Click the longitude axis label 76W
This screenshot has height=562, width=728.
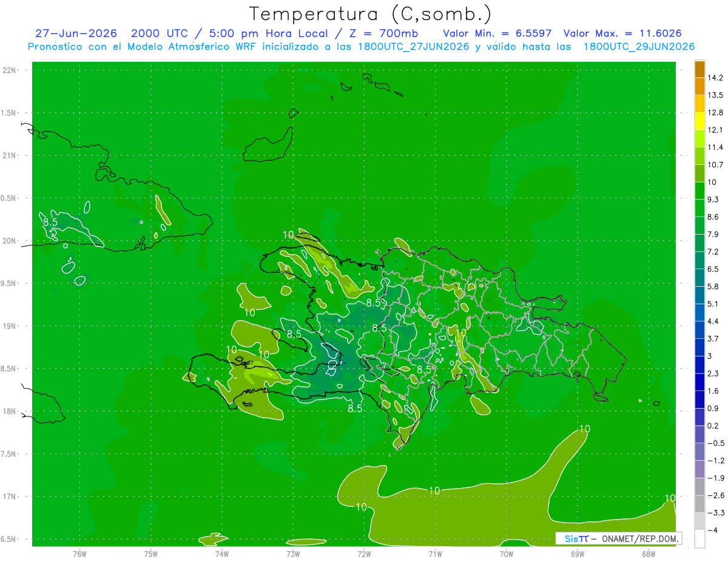[x=79, y=554]
